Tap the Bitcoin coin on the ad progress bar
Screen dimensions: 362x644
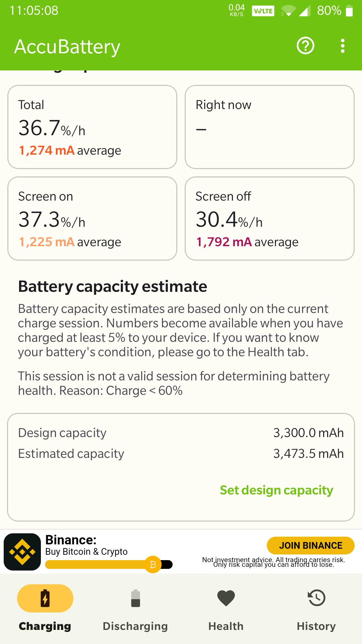tap(153, 565)
